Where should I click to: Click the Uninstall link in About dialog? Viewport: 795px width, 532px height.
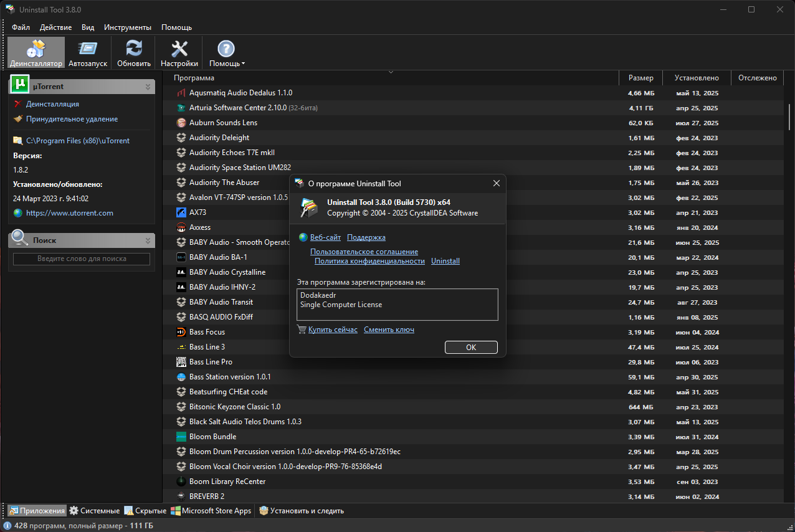pos(445,261)
